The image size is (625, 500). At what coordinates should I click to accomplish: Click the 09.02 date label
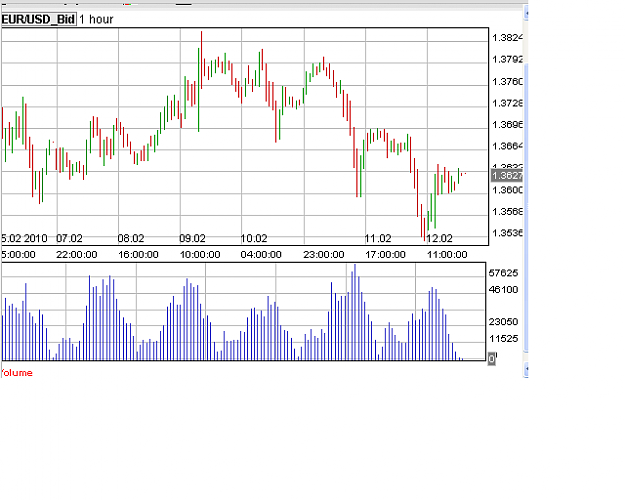pos(192,238)
